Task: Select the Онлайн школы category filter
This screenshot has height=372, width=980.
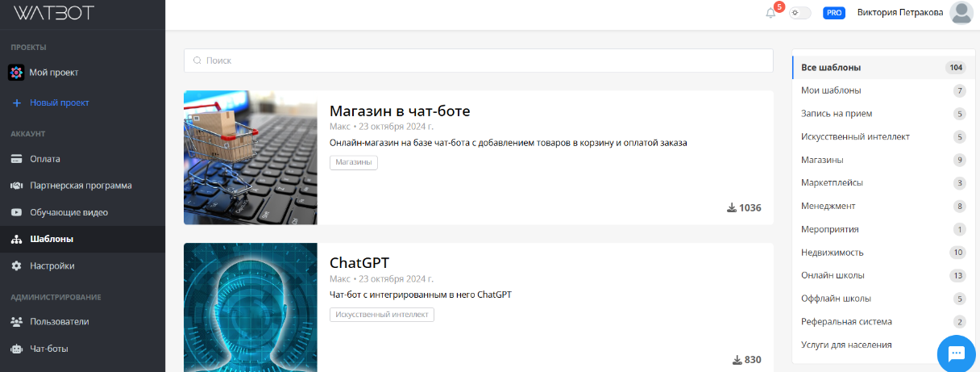Action: [833, 275]
